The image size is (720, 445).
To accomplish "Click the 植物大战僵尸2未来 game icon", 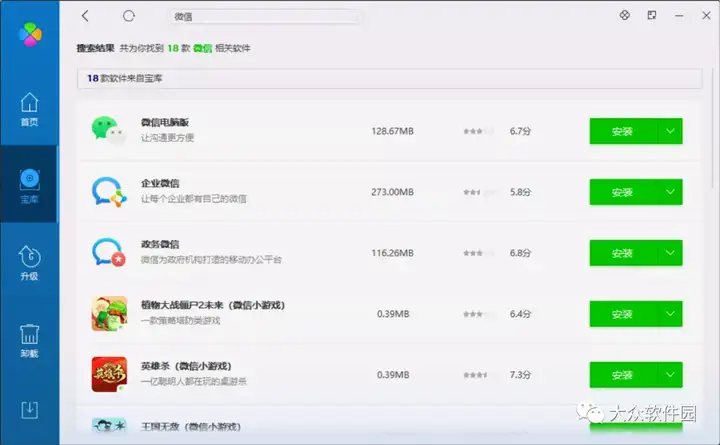I will 109,314.
